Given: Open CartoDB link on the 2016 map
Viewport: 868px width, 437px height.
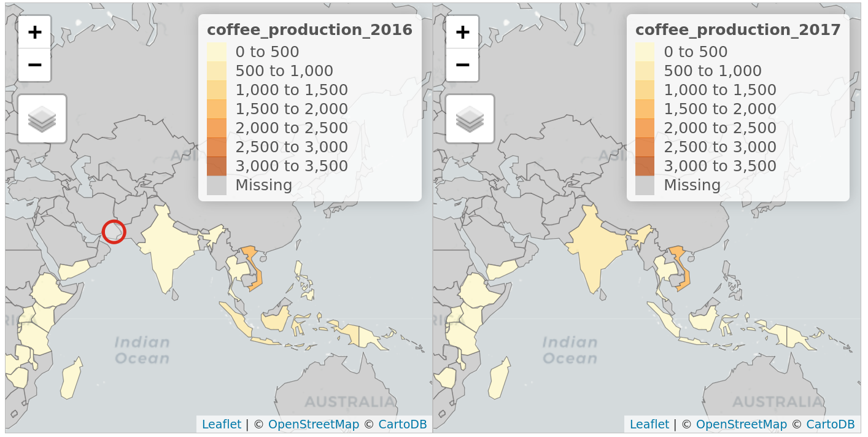Looking at the screenshot, I should pyautogui.click(x=402, y=424).
